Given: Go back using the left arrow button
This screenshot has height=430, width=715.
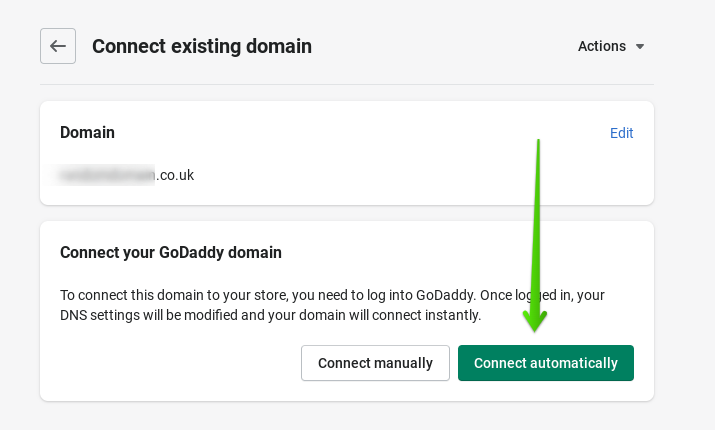Looking at the screenshot, I should [58, 46].
